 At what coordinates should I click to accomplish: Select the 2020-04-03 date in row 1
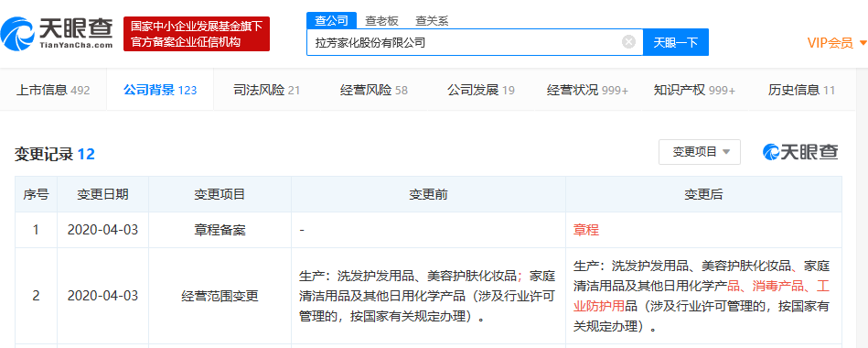pos(103,230)
